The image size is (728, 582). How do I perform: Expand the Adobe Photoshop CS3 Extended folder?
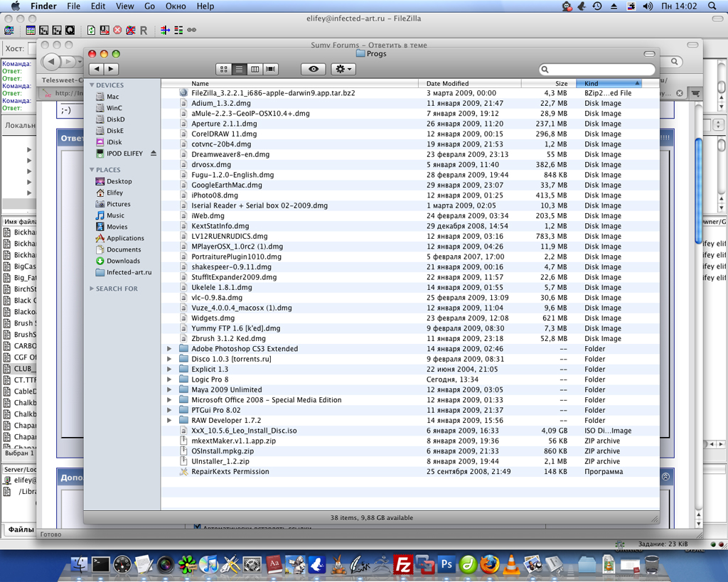click(x=169, y=349)
